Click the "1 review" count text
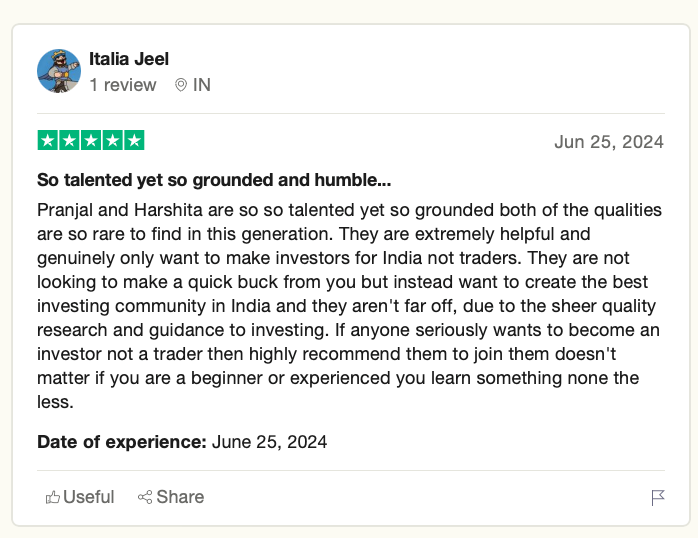The height and width of the screenshot is (538, 698). tap(123, 85)
